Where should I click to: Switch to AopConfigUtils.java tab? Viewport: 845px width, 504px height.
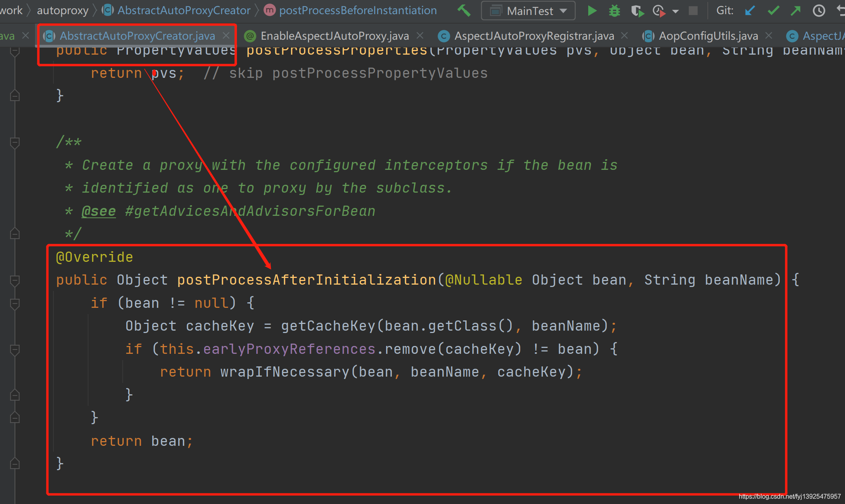pyautogui.click(x=708, y=36)
